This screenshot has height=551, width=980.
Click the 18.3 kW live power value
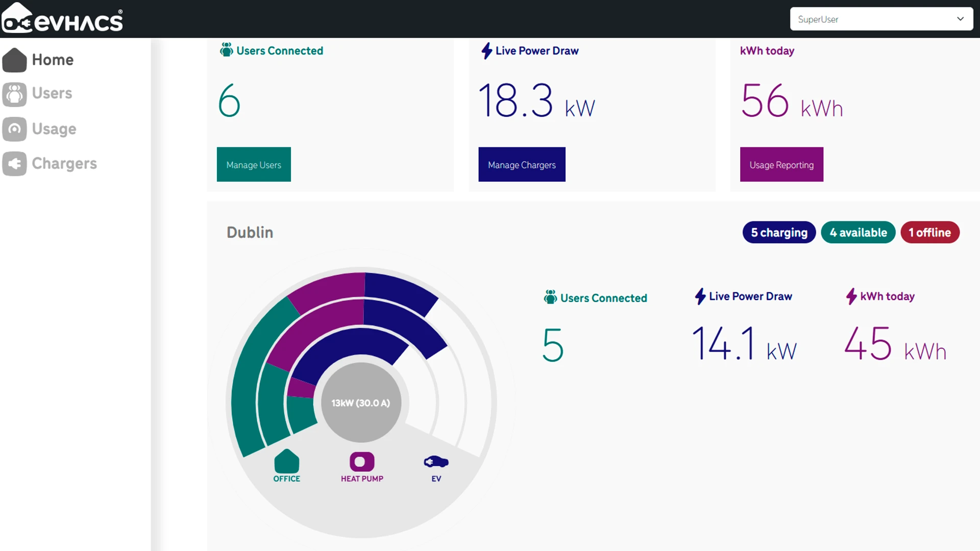tap(537, 101)
